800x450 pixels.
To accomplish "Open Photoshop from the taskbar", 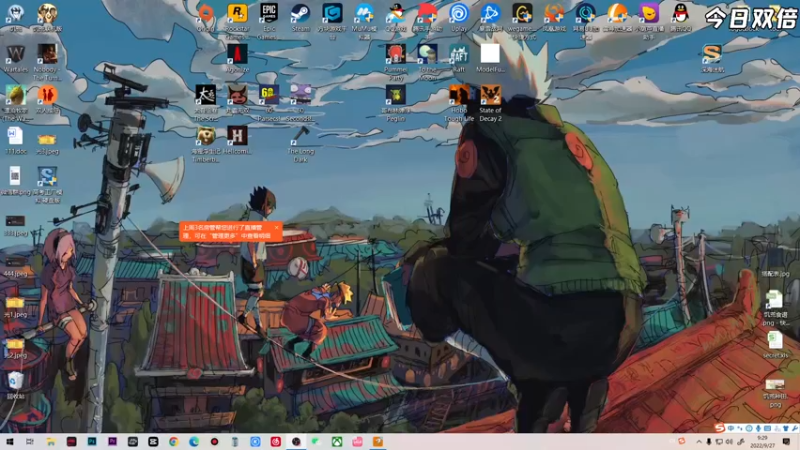I will point(92,442).
